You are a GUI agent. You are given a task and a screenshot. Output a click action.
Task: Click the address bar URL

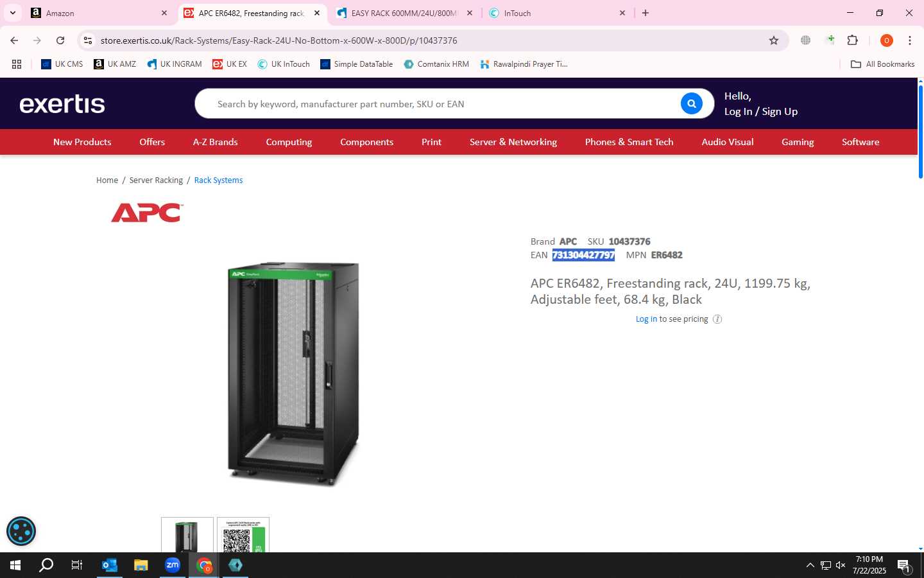pos(278,40)
